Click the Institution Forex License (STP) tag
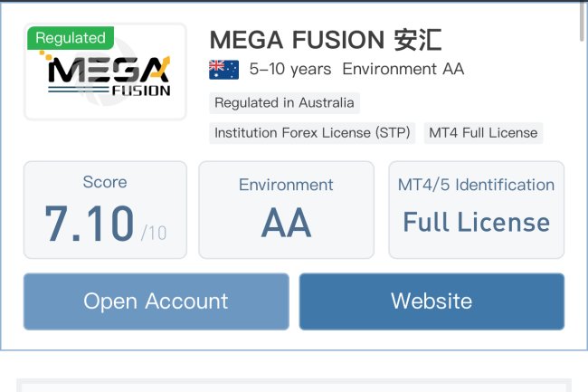 click(x=313, y=132)
